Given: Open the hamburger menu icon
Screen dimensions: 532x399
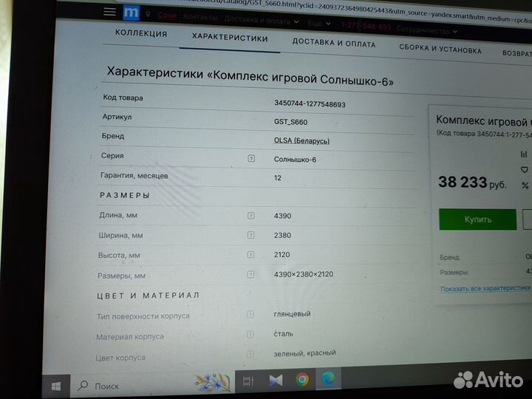Looking at the screenshot, I should tap(109, 11).
